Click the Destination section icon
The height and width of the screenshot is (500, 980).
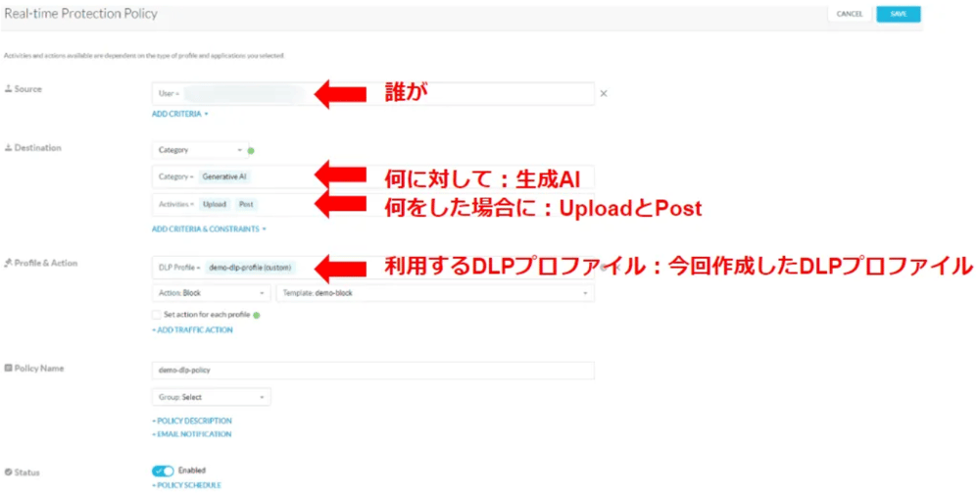point(8,147)
